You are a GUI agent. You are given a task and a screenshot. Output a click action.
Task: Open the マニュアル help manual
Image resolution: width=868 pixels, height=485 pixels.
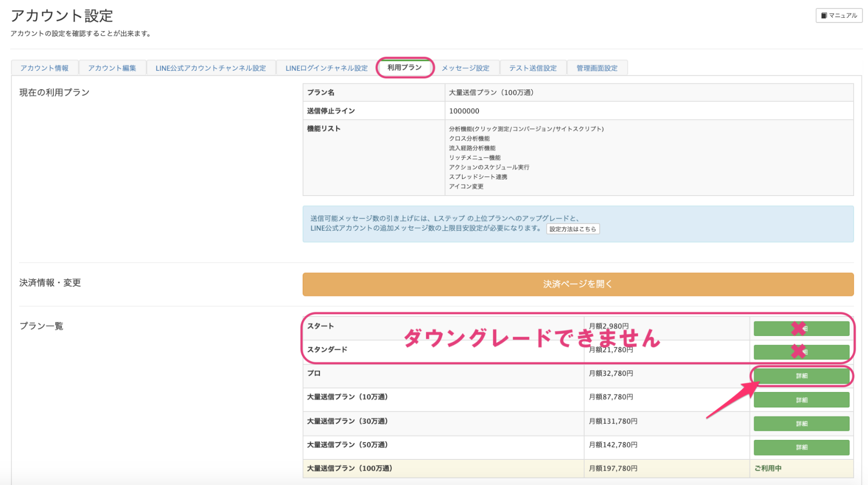click(838, 14)
